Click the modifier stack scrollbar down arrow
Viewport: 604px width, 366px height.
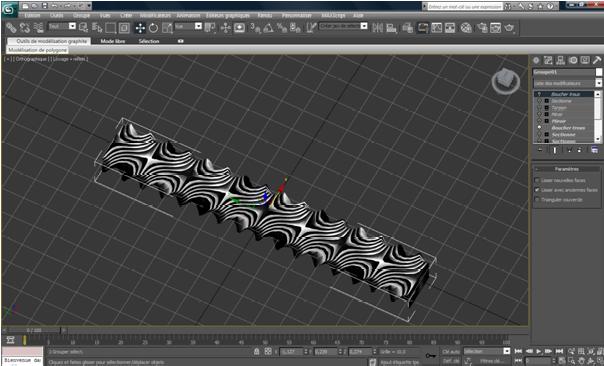(x=598, y=139)
